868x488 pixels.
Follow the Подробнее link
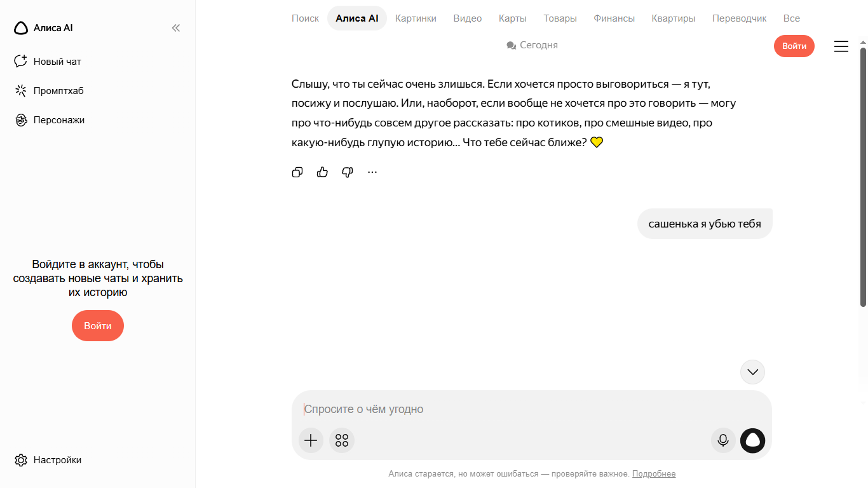coord(654,474)
